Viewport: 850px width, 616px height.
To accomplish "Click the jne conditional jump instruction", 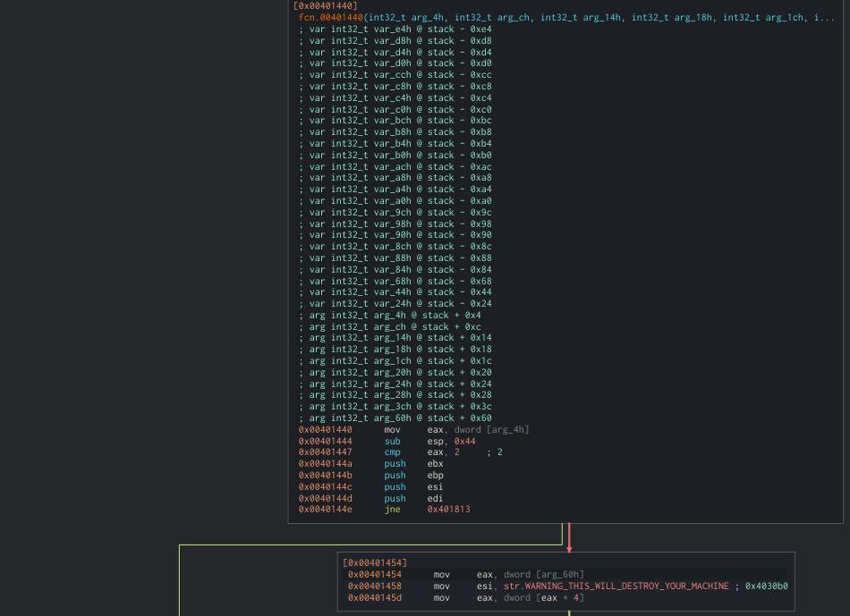I will 393,509.
